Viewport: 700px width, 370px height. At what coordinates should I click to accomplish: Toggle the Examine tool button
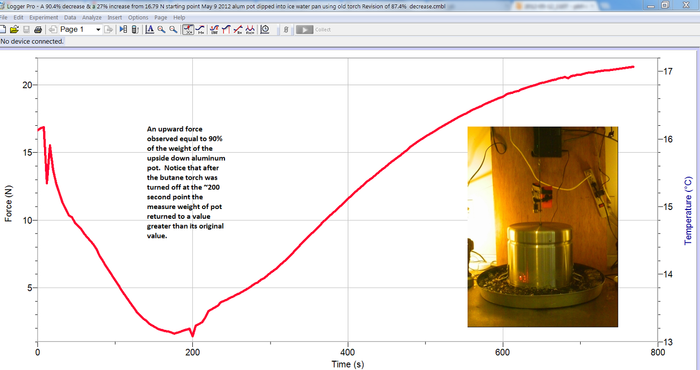tap(188, 29)
